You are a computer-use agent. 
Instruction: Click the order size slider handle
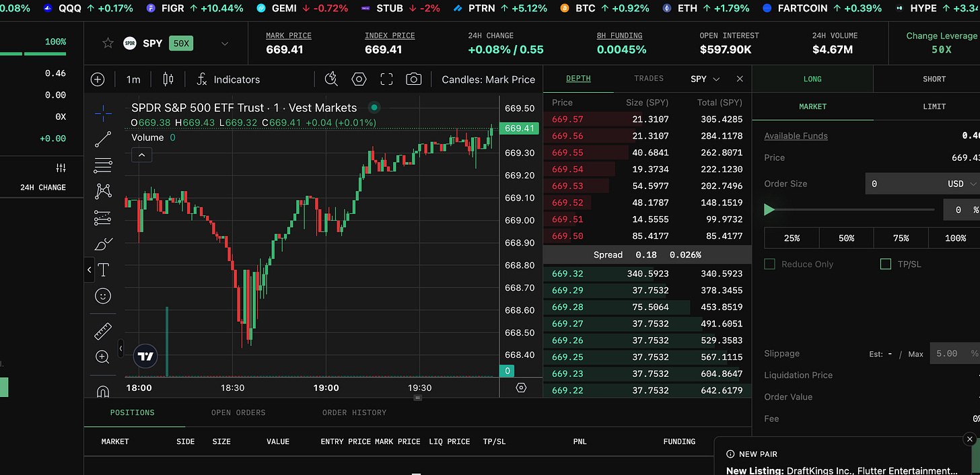769,210
